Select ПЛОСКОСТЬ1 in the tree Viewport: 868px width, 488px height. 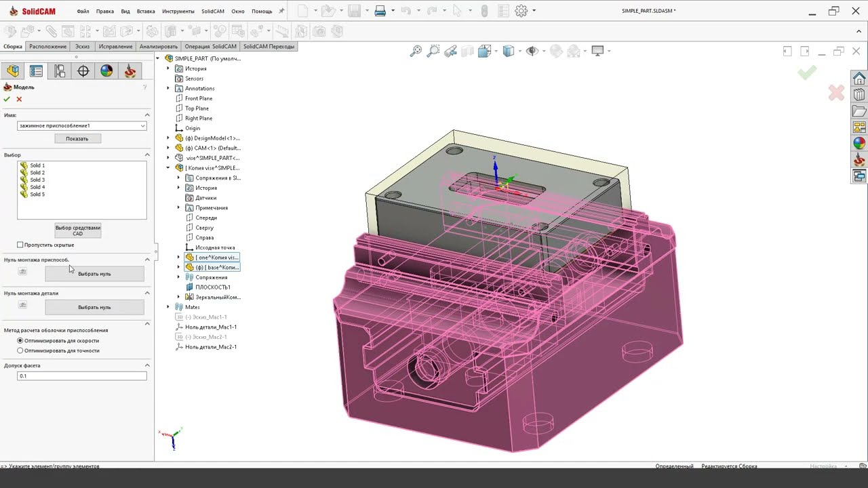tap(213, 287)
